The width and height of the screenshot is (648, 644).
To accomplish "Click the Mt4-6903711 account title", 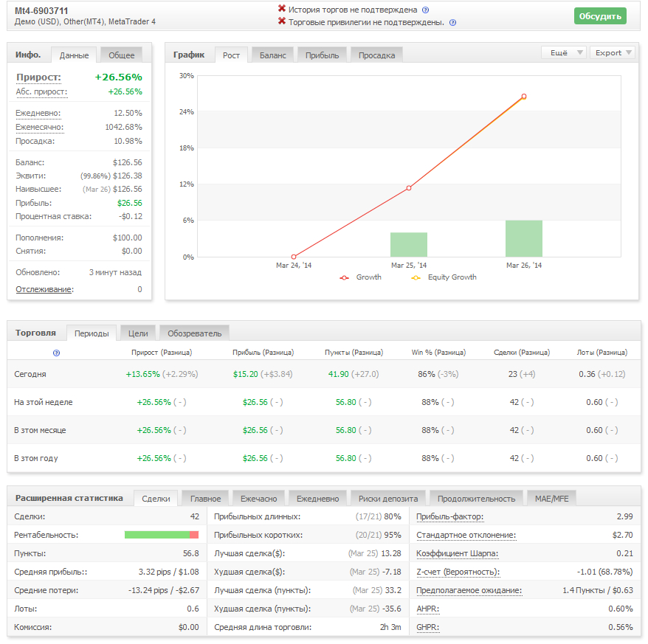I will pos(41,11).
